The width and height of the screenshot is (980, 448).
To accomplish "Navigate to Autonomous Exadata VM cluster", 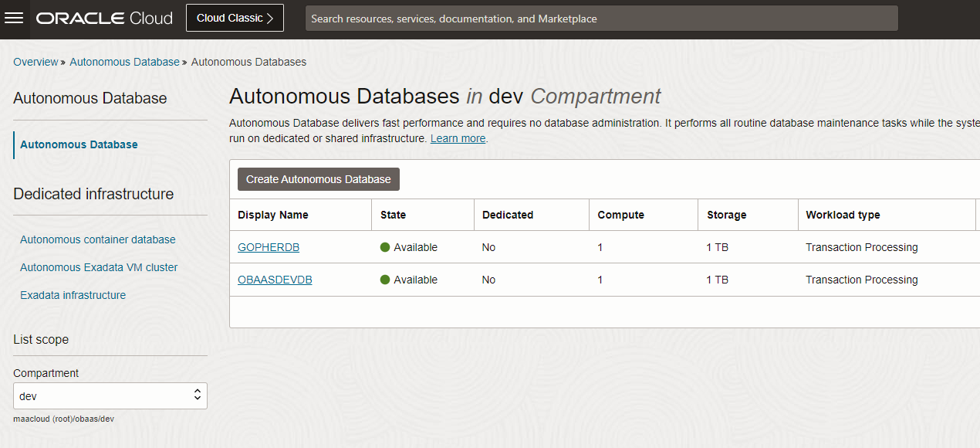I will point(100,266).
